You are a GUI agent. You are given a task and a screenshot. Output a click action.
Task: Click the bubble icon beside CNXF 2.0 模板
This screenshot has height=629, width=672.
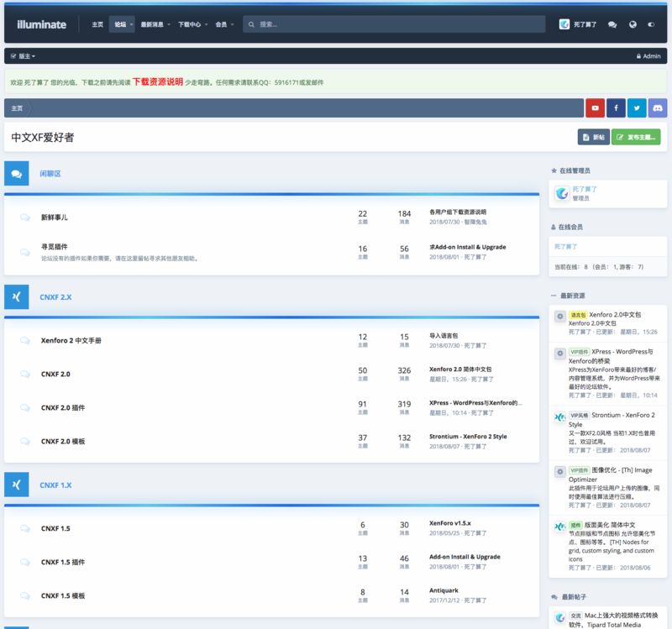25,442
